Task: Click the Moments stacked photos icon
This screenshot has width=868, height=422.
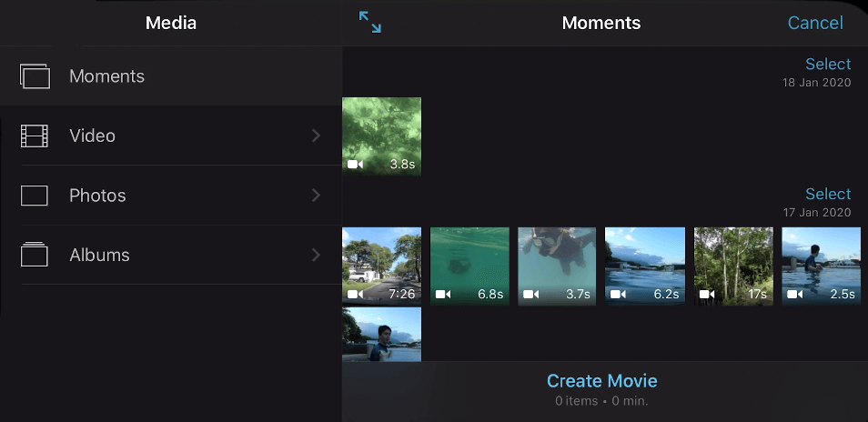Action: coord(35,76)
